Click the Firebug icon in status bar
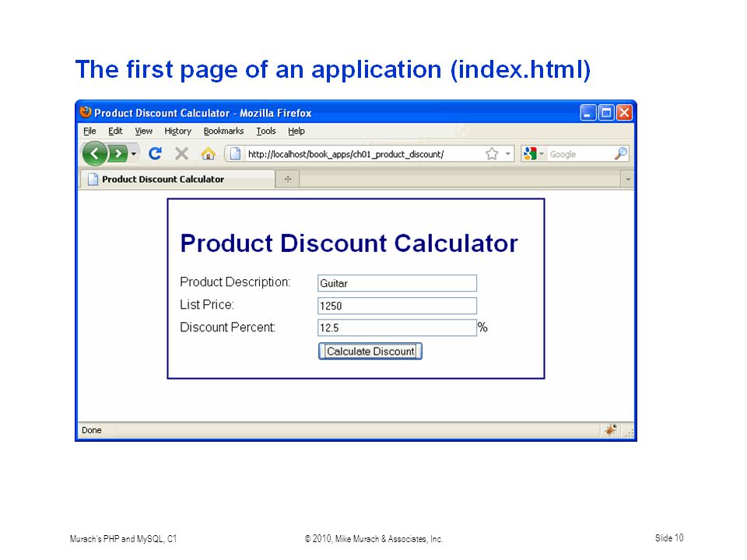 pyautogui.click(x=611, y=430)
